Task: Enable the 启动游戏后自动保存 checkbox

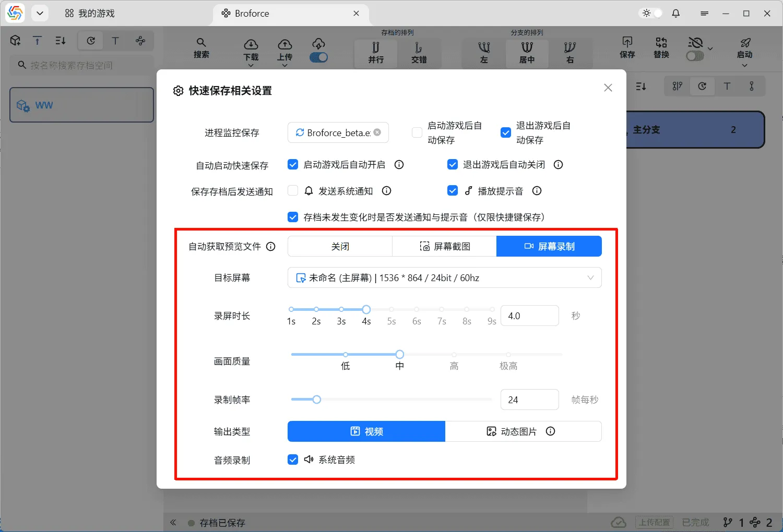Action: [x=417, y=132]
